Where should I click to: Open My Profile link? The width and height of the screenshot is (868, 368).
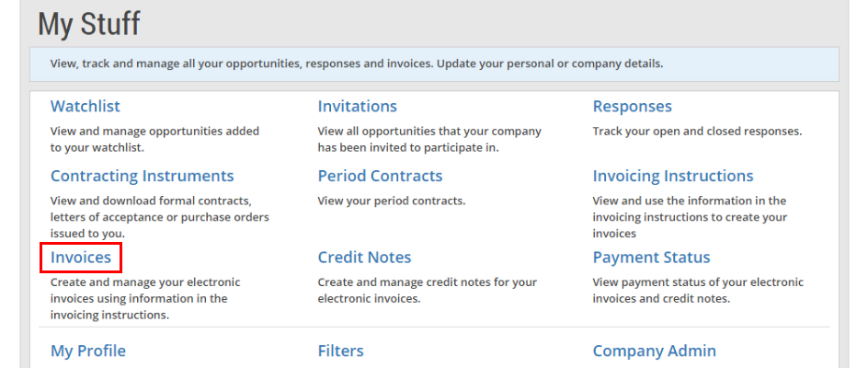pyautogui.click(x=88, y=351)
